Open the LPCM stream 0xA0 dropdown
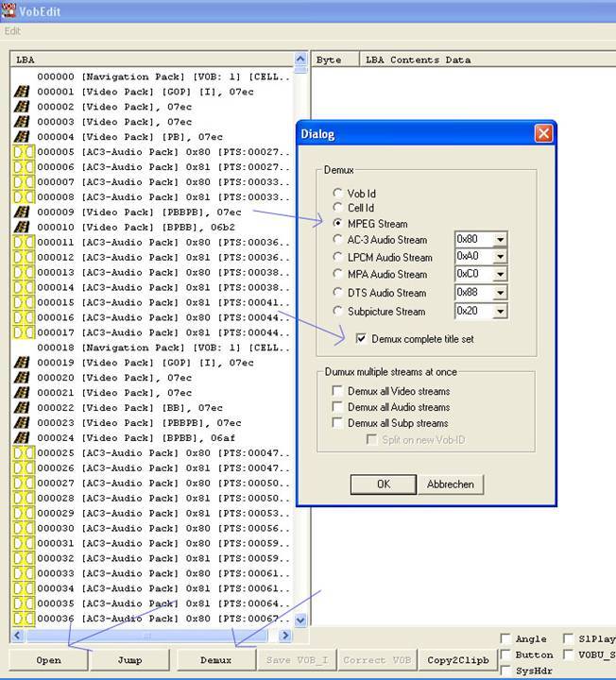Screen dimensions: 616x680 coord(500,257)
